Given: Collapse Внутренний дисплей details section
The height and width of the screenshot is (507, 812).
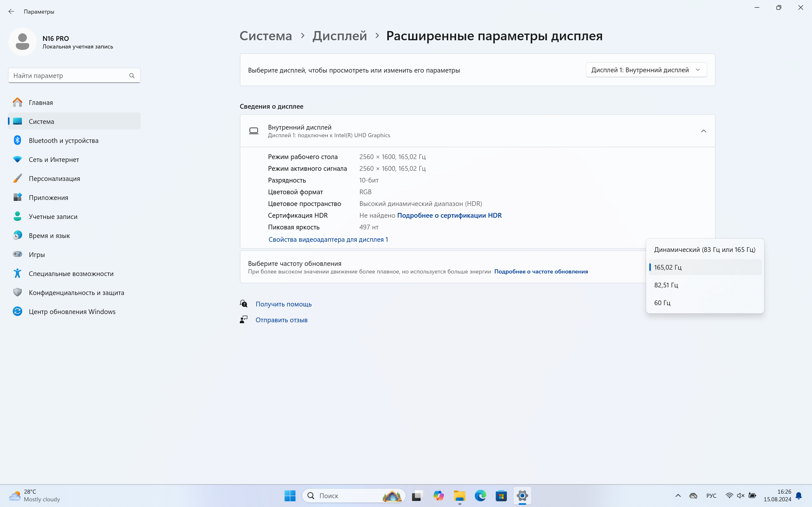Looking at the screenshot, I should pyautogui.click(x=703, y=131).
